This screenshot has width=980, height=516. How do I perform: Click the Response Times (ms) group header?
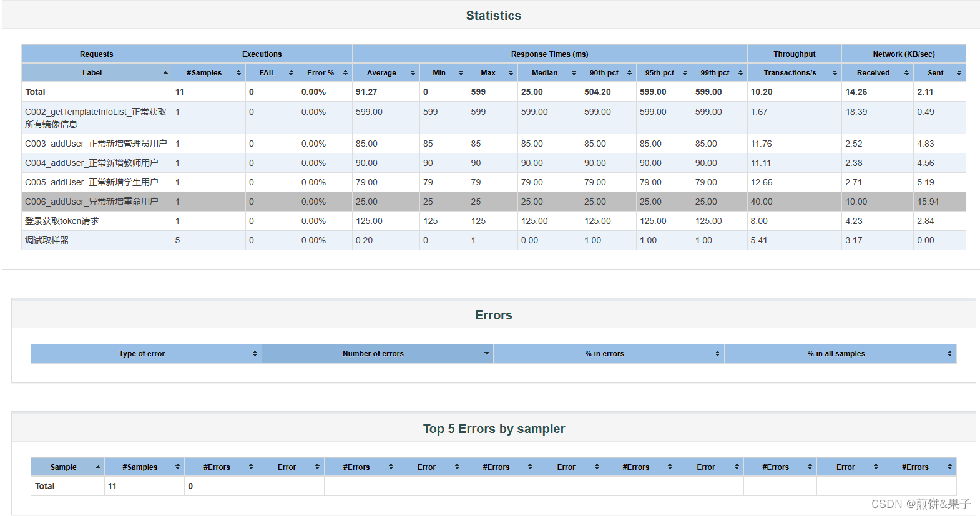tap(550, 54)
